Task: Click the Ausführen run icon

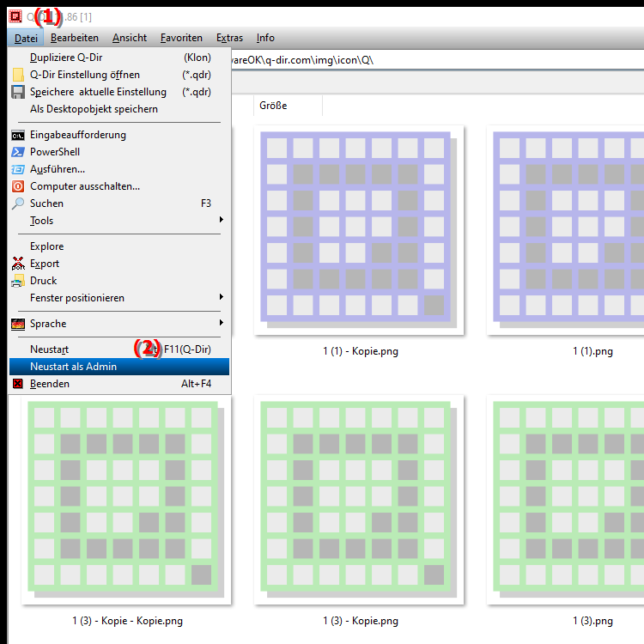Action: coord(18,169)
